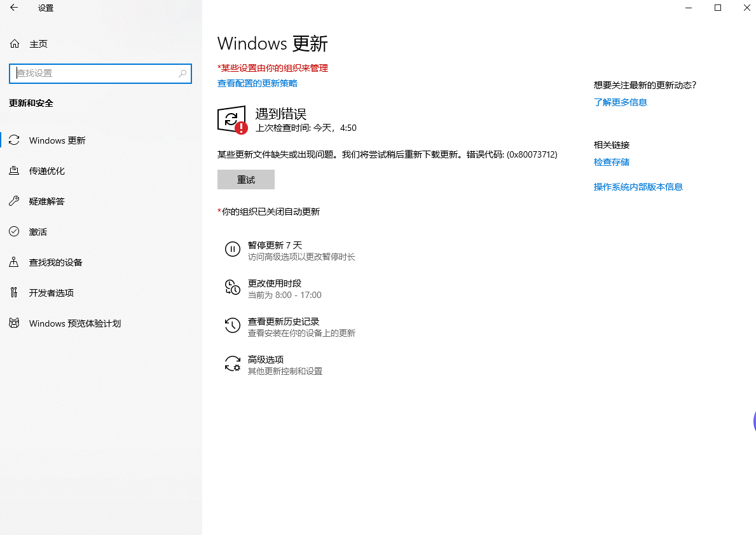Open 操作系统内部版本信息 link

pyautogui.click(x=638, y=187)
